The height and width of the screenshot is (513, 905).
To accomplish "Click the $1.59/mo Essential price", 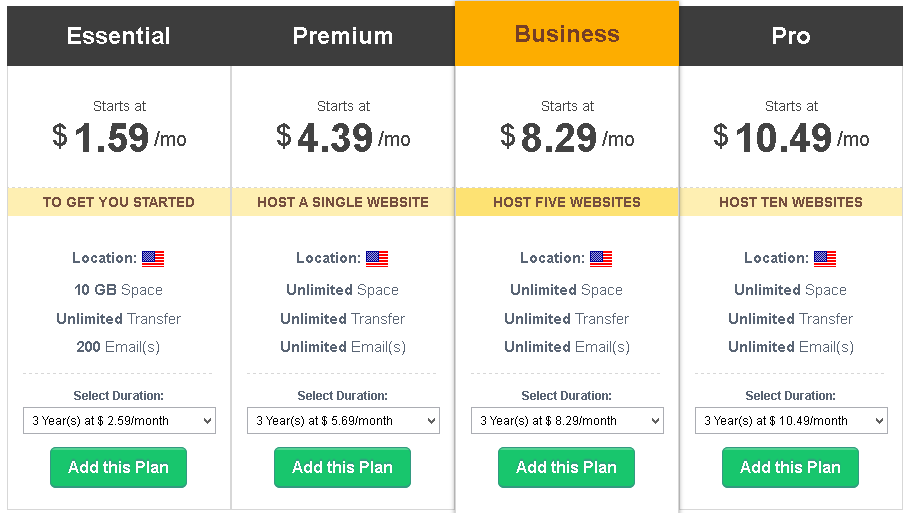I will 119,138.
